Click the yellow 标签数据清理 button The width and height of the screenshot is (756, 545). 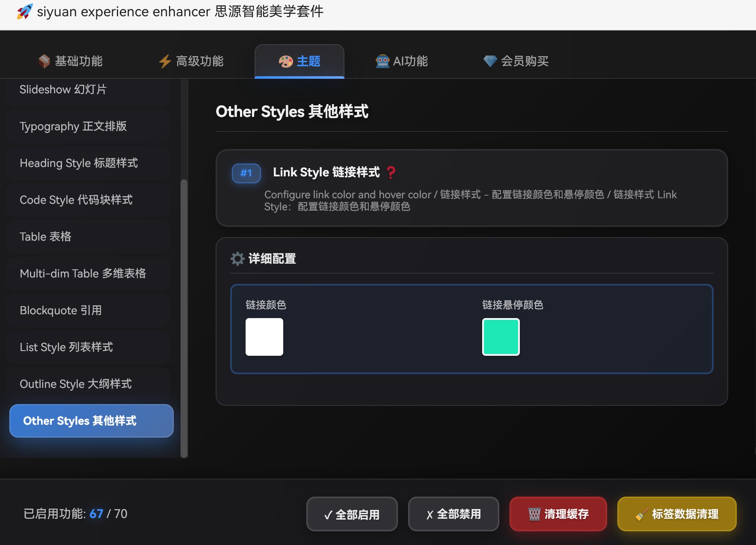[676, 514]
